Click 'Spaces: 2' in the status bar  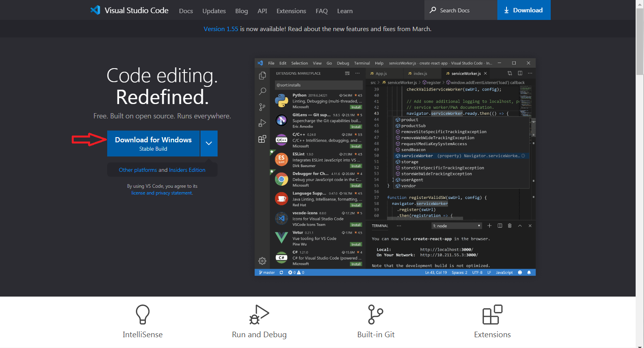(459, 273)
